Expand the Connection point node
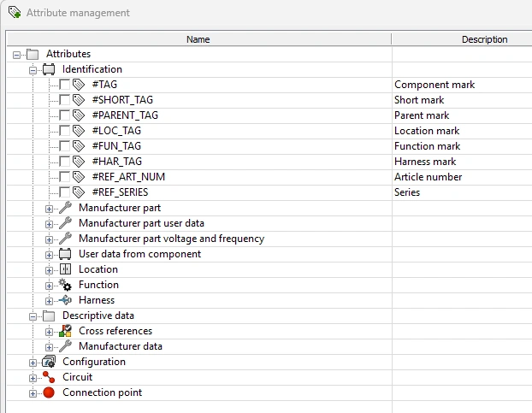Image resolution: width=532 pixels, height=413 pixels. [x=33, y=392]
